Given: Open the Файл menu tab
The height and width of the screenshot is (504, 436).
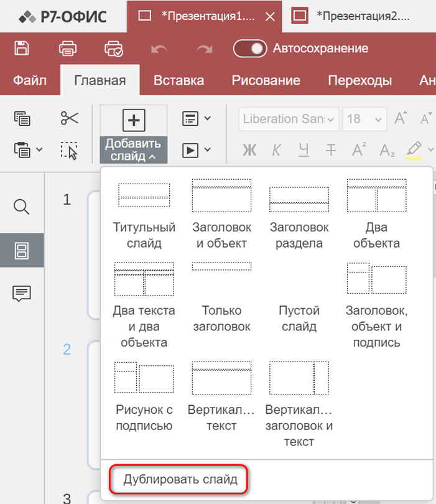Looking at the screenshot, I should tap(30, 80).
